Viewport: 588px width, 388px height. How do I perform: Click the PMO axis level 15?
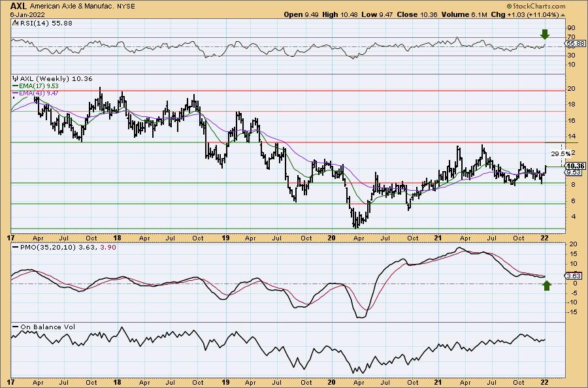tap(572, 254)
